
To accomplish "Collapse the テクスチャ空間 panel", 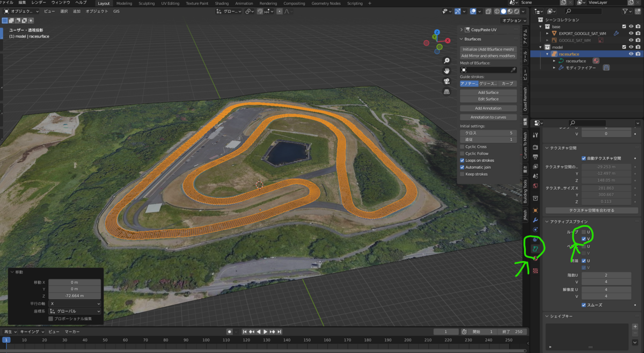I will pyautogui.click(x=547, y=148).
